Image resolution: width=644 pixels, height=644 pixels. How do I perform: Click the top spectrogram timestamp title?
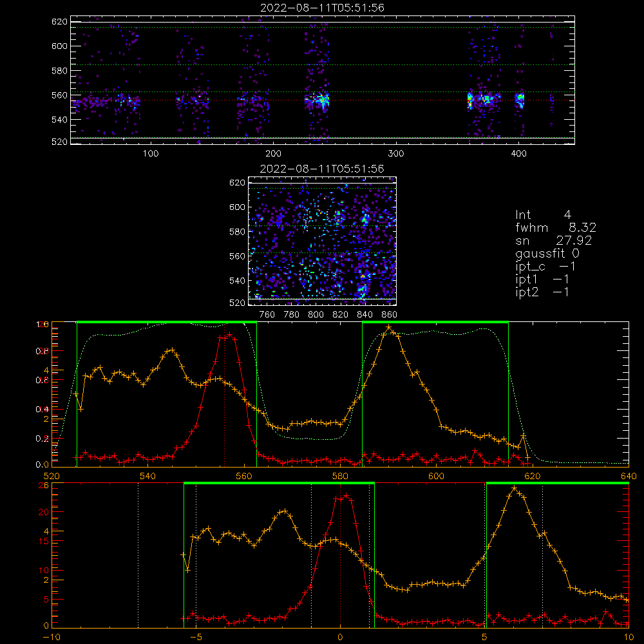click(322, 7)
